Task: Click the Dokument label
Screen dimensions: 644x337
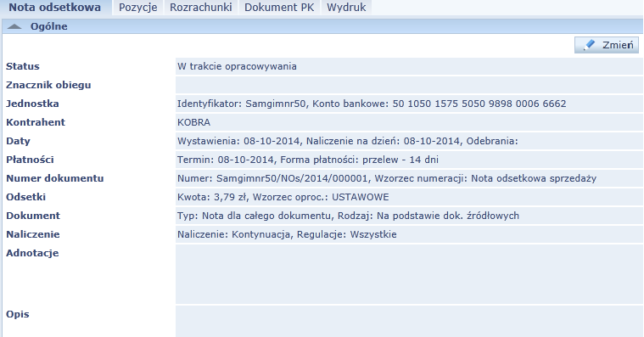Action: pyautogui.click(x=33, y=216)
